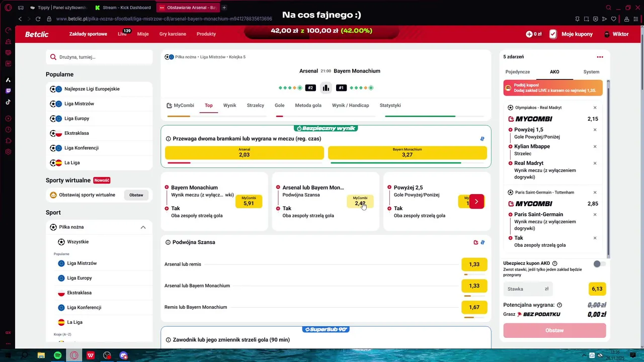Open the Statystyki tab

point(390,106)
